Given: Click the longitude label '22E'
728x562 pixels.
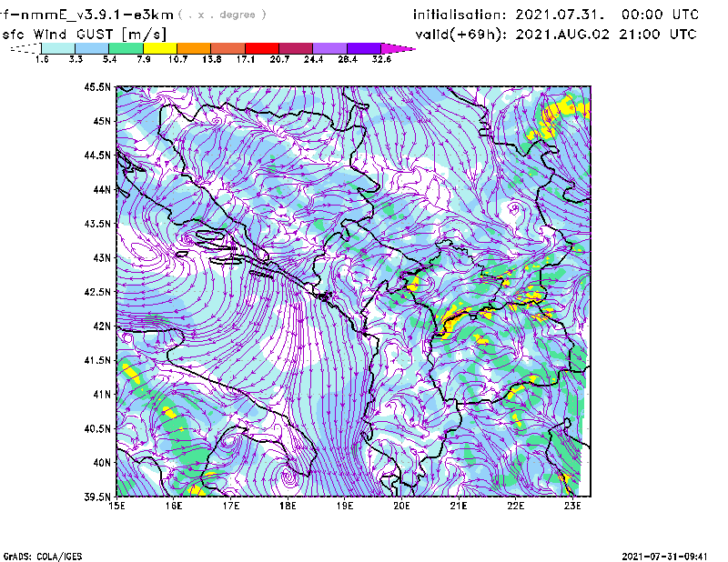Looking at the screenshot, I should pos(515,506).
